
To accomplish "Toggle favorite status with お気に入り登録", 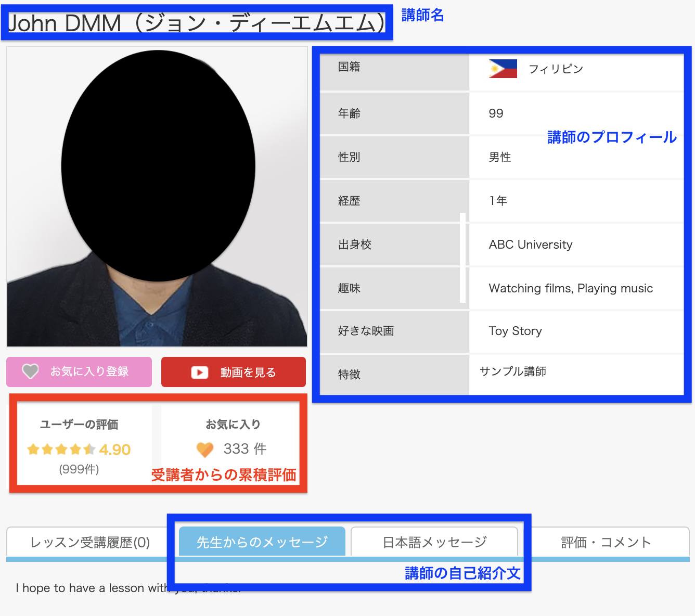I will 79,371.
